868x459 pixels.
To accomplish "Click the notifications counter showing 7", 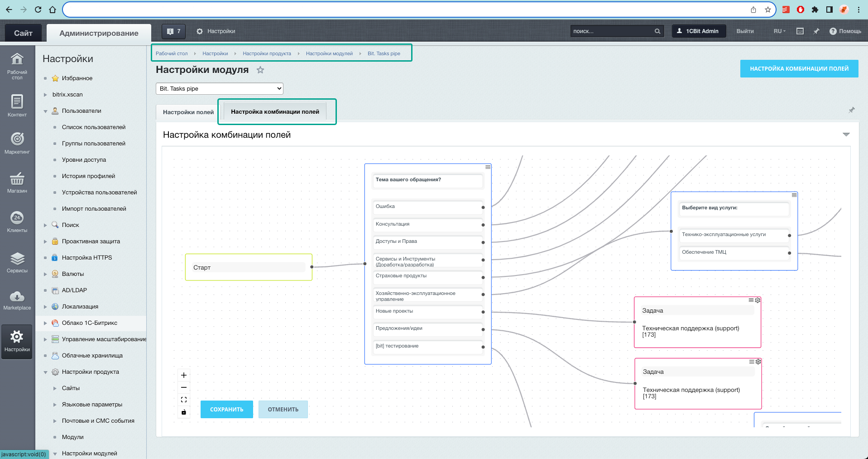I will point(173,31).
